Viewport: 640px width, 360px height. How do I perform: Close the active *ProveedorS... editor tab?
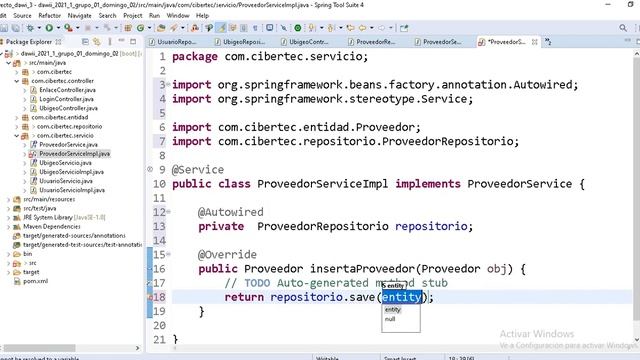coord(534,42)
